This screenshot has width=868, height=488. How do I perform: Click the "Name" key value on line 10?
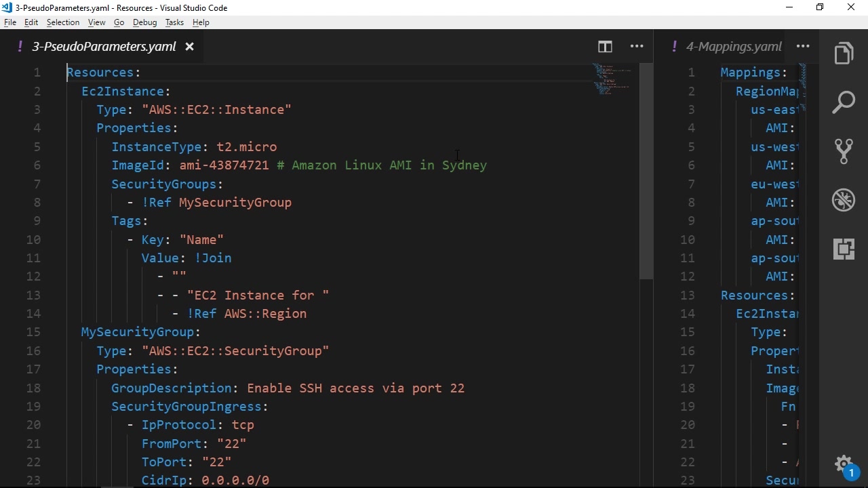[x=201, y=240]
